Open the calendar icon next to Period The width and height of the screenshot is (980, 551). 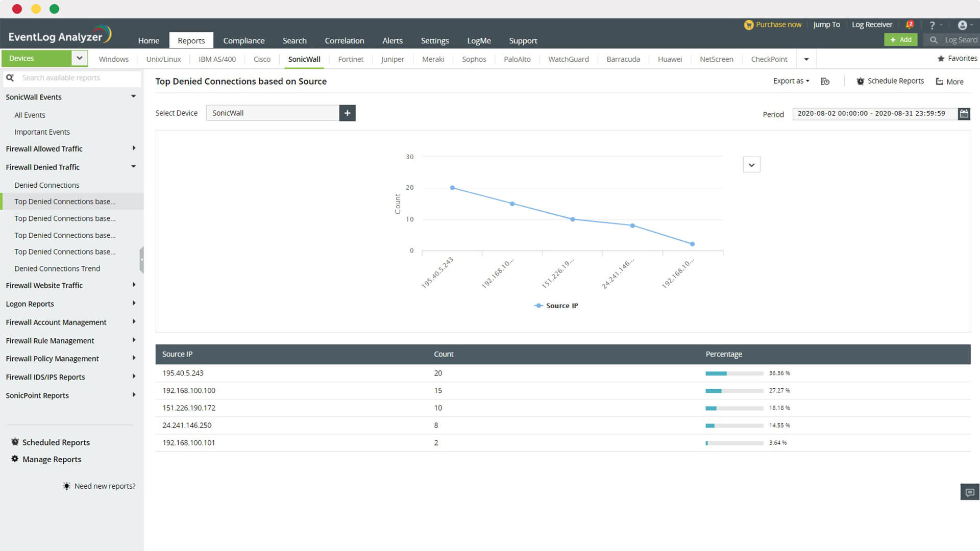(x=964, y=113)
